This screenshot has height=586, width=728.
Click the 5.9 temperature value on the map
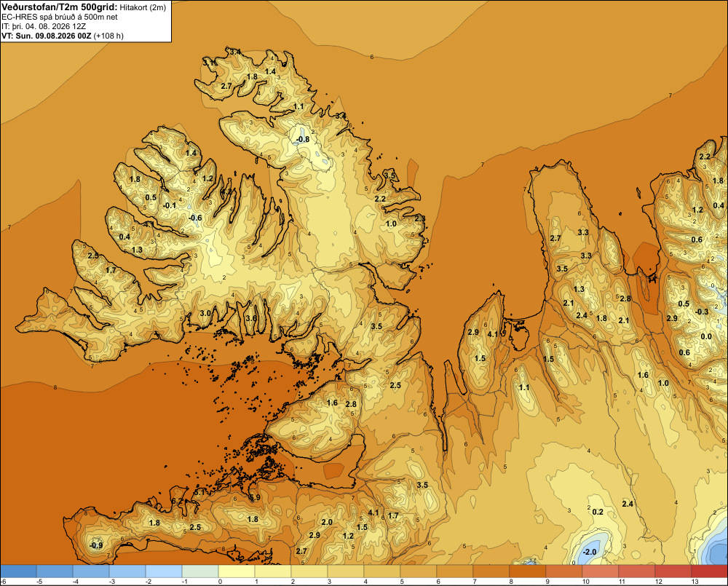255,497
